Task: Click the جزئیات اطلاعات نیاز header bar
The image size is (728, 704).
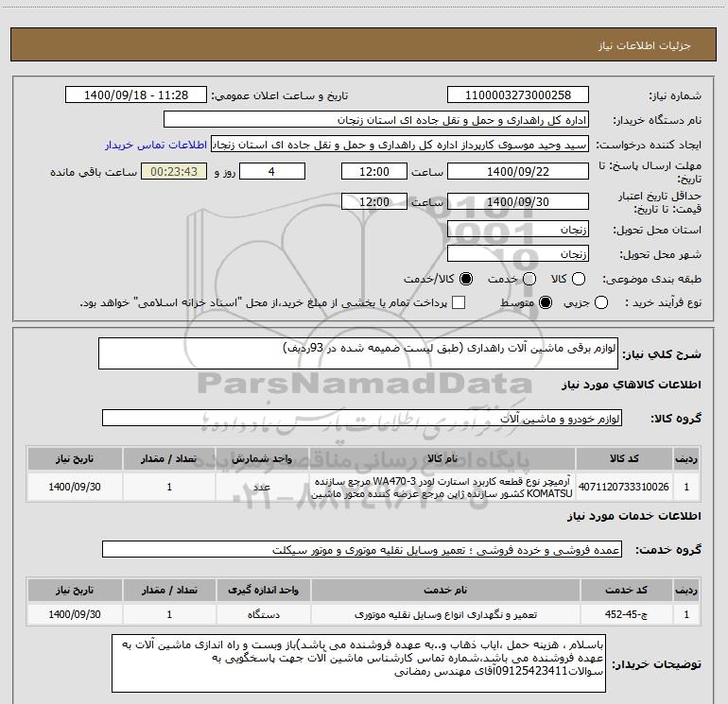Action: click(x=363, y=44)
